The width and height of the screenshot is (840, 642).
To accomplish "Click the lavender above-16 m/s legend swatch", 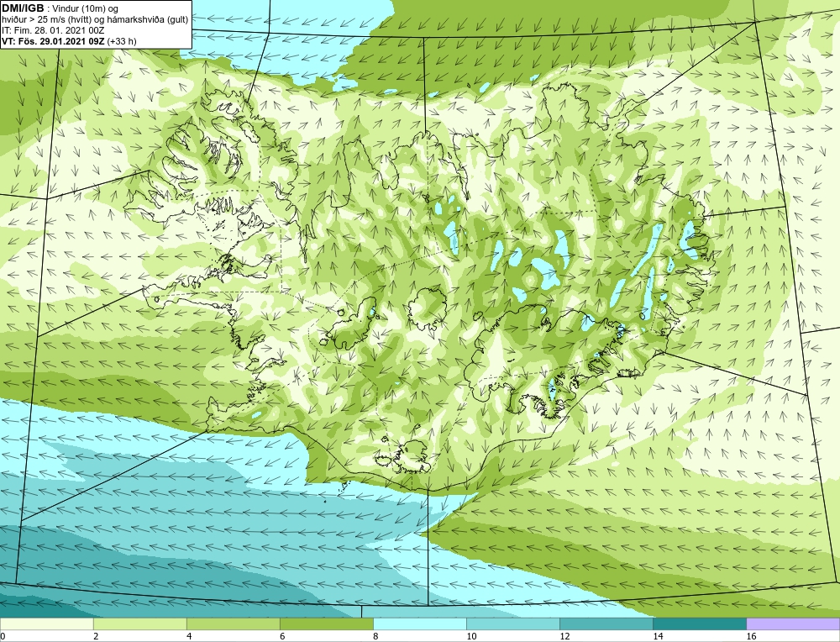I will click(x=793, y=624).
